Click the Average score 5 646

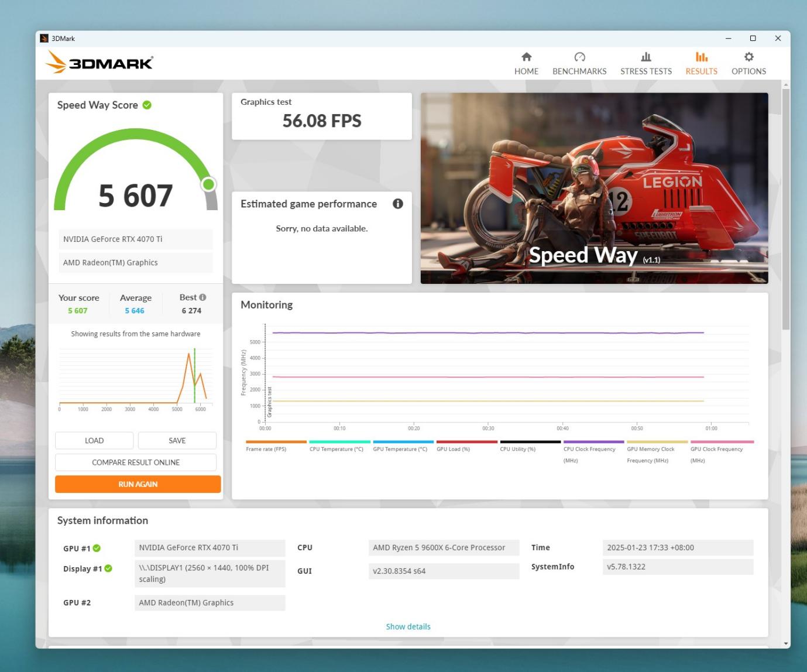[x=135, y=311]
